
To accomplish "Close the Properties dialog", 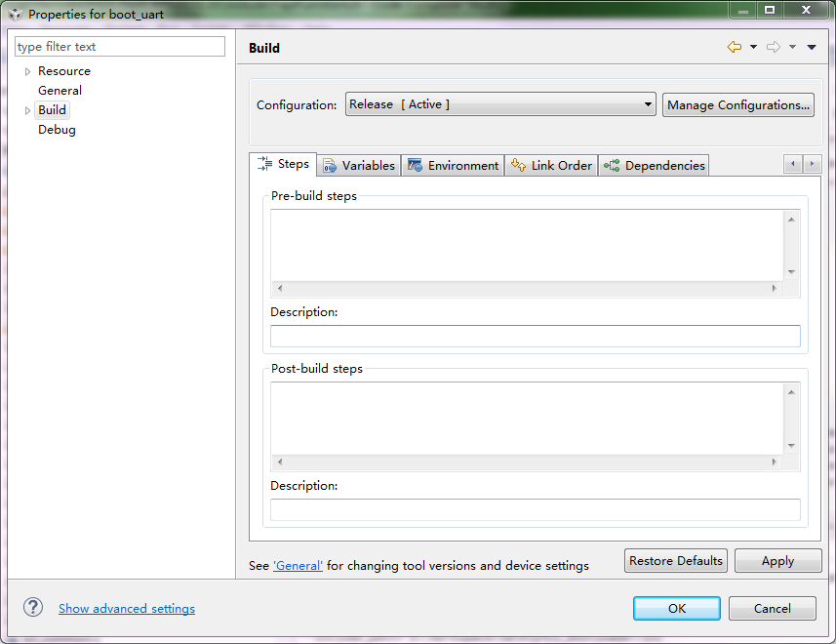I will (x=806, y=10).
